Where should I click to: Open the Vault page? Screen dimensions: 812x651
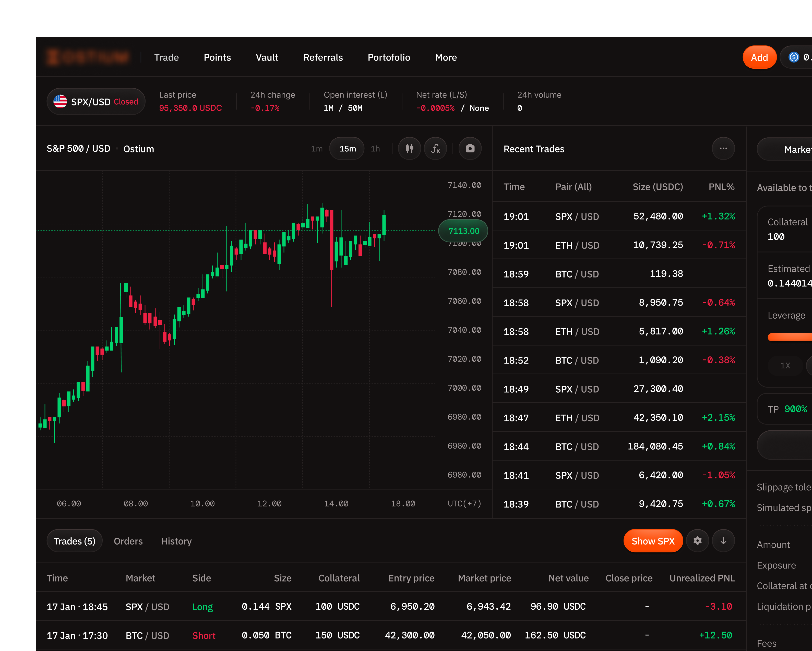click(x=267, y=57)
